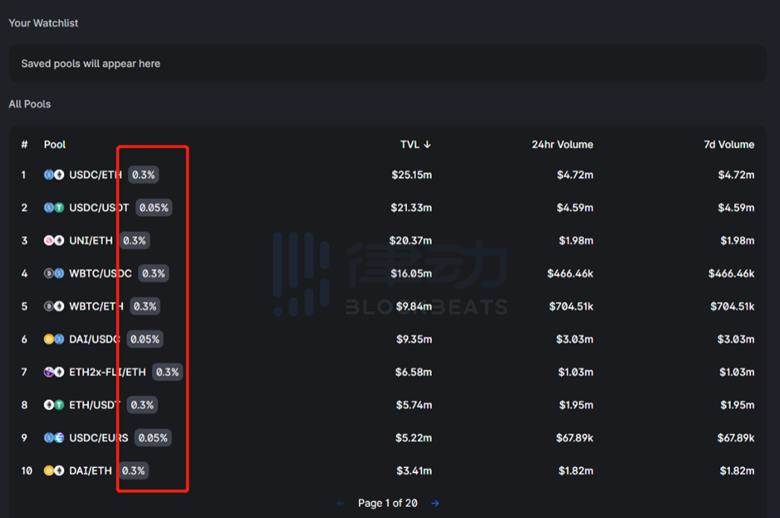Go to next page arrow
The image size is (780, 518).
(x=435, y=503)
